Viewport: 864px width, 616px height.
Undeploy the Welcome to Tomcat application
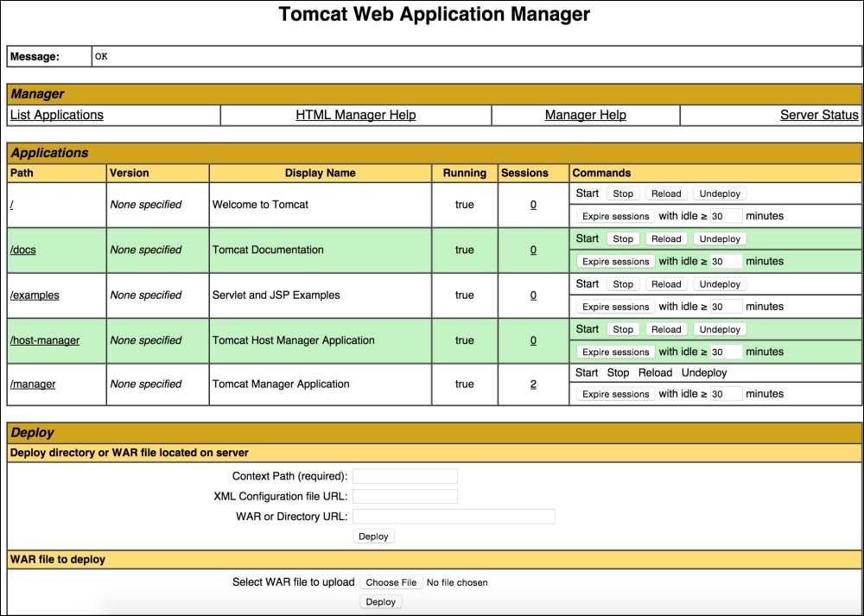[x=720, y=194]
